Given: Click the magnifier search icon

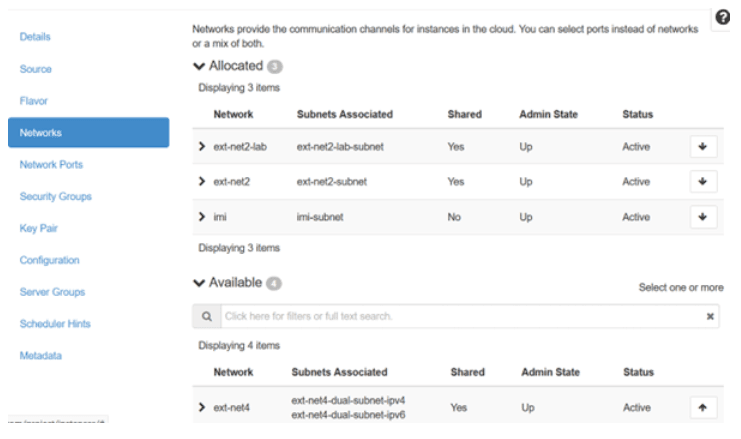Looking at the screenshot, I should click(x=206, y=317).
